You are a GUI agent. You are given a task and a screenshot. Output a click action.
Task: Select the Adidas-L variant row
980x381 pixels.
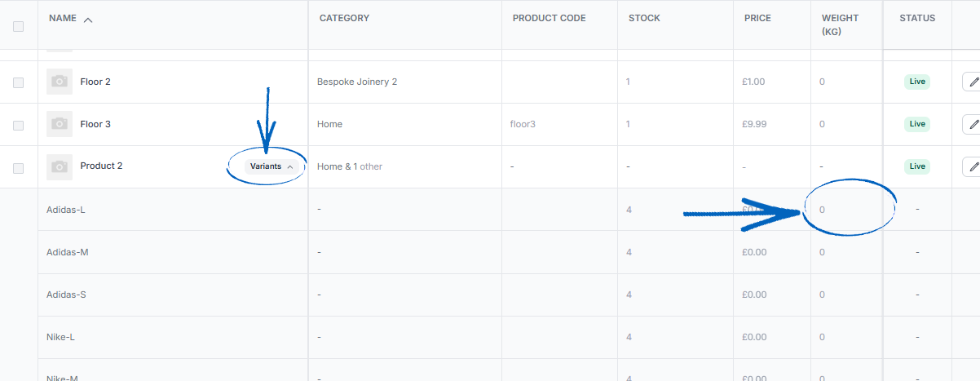click(x=490, y=210)
